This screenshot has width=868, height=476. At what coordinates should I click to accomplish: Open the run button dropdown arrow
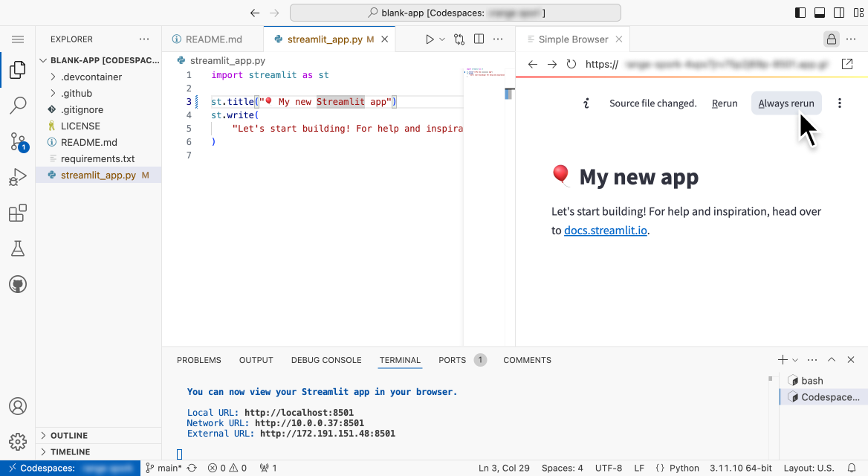(x=441, y=38)
